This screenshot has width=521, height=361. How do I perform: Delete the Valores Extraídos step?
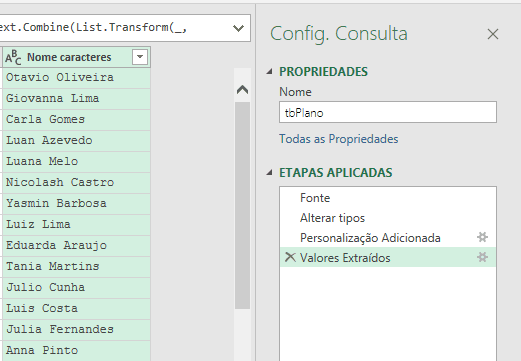click(x=290, y=257)
